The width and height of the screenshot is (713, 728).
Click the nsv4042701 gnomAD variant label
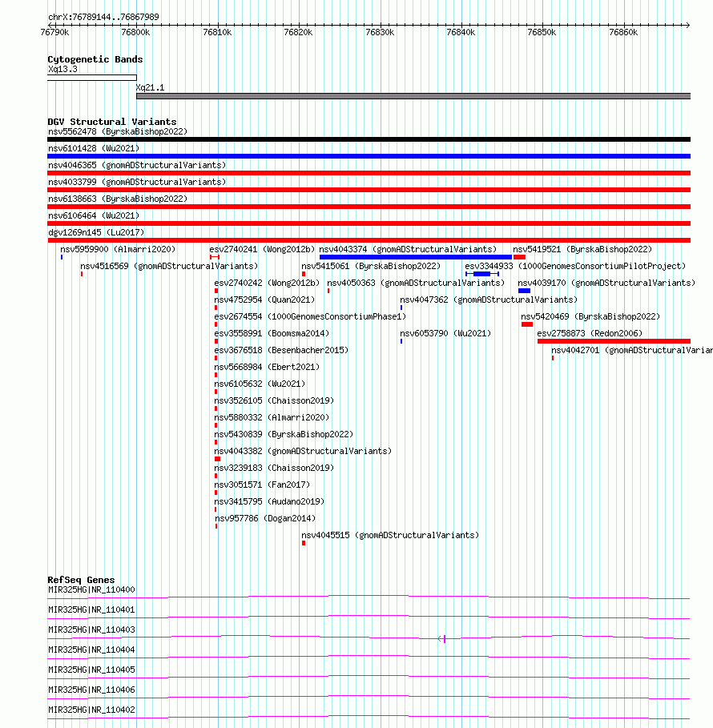632,350
